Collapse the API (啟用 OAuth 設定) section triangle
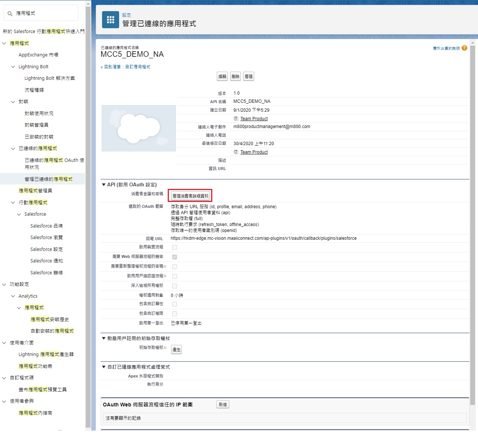Viewport: 478px width, 448px height. pos(104,184)
